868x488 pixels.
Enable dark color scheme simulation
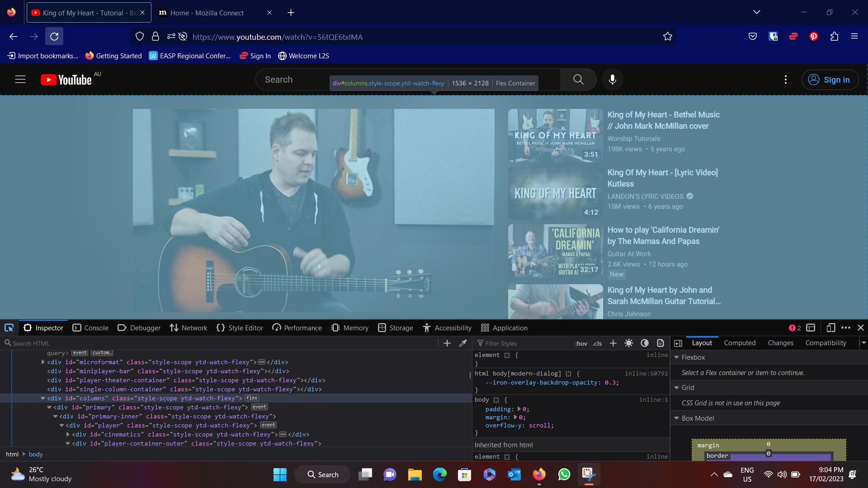point(644,343)
